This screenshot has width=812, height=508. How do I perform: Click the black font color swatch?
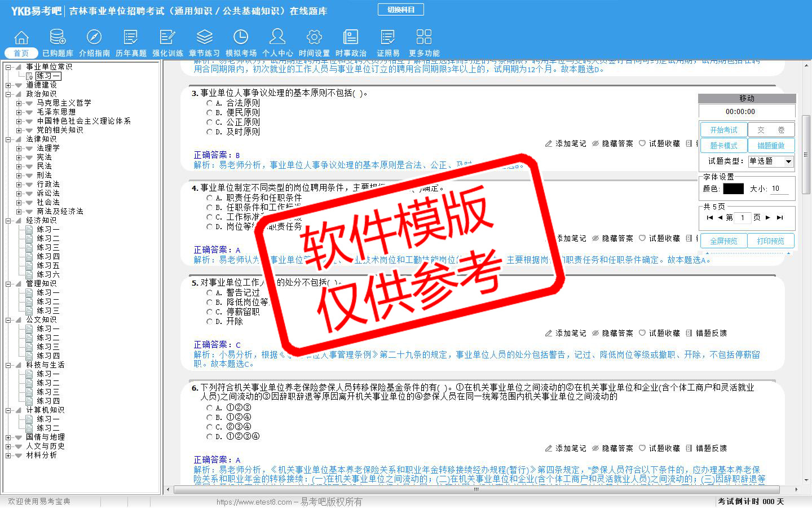click(733, 189)
